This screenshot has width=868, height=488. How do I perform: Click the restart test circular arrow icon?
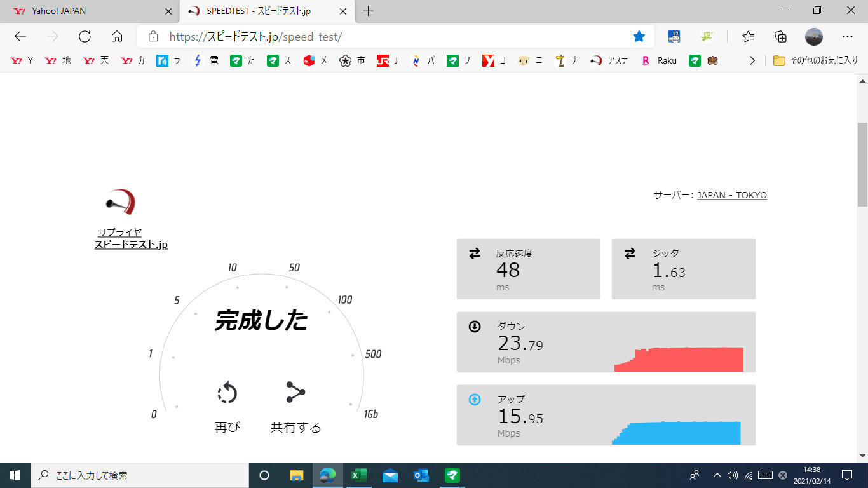point(227,393)
